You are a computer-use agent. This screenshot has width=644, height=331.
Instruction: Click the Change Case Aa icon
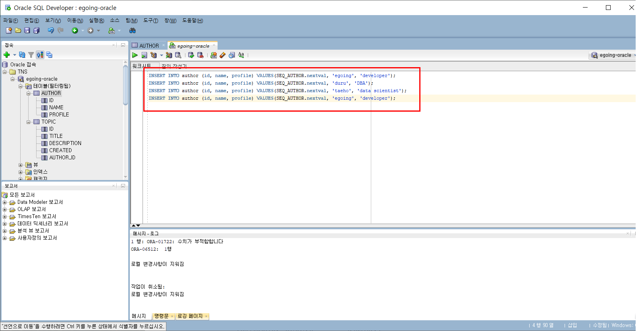(x=241, y=55)
